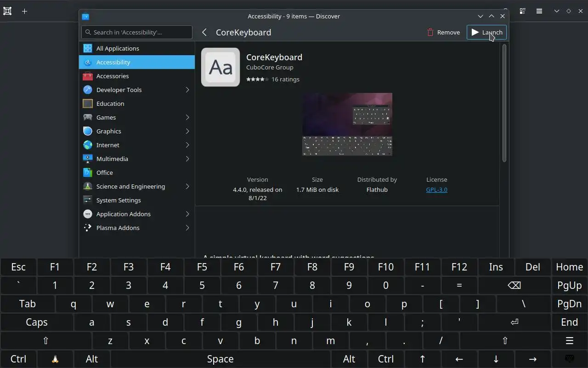The image size is (588, 368).
Task: Click the down chevron in background window toolbar
Action: 556,11
